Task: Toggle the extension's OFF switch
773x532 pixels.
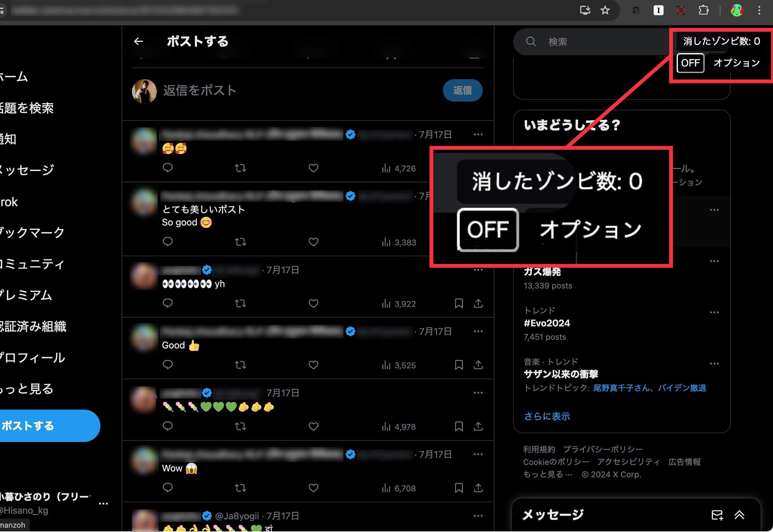Action: pos(690,63)
